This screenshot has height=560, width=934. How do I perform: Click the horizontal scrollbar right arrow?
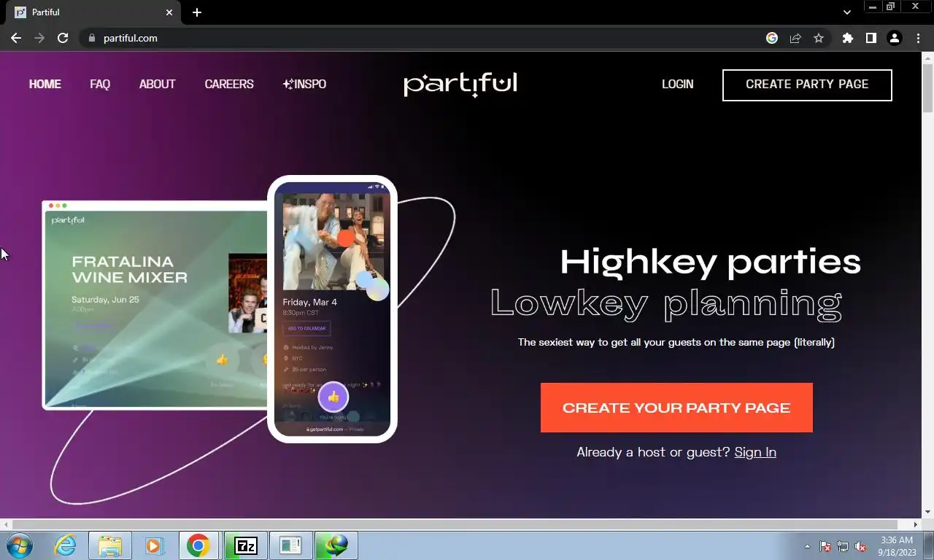916,524
